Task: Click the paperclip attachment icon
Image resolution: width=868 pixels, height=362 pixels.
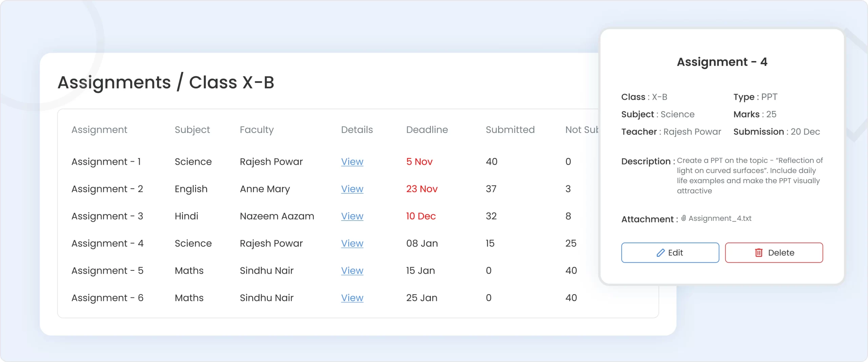Action: coord(685,218)
